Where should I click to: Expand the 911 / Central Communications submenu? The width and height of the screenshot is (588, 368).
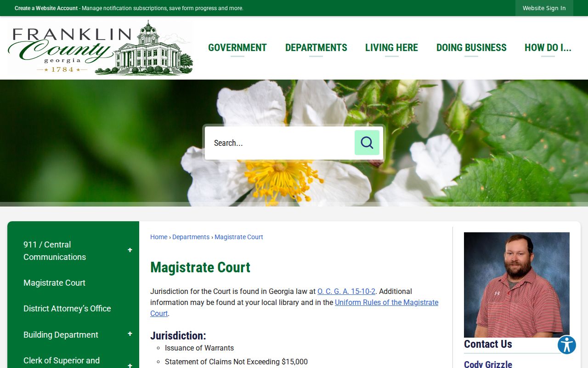(x=130, y=250)
